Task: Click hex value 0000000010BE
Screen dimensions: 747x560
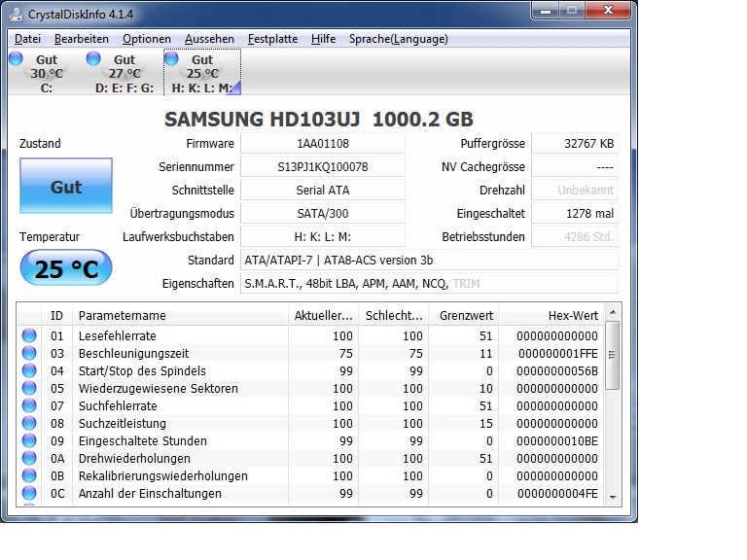Action: (x=557, y=441)
